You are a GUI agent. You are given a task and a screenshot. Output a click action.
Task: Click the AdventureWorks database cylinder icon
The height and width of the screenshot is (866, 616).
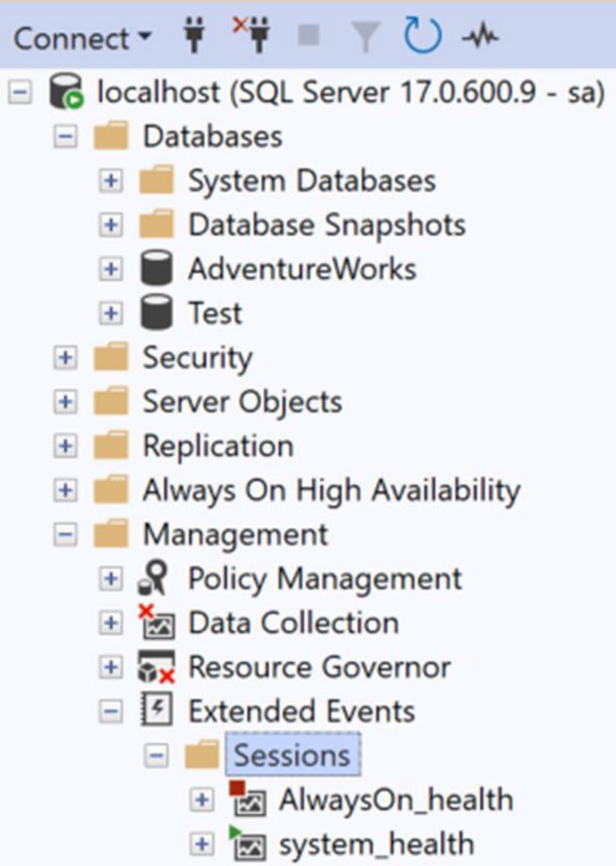pyautogui.click(x=156, y=269)
